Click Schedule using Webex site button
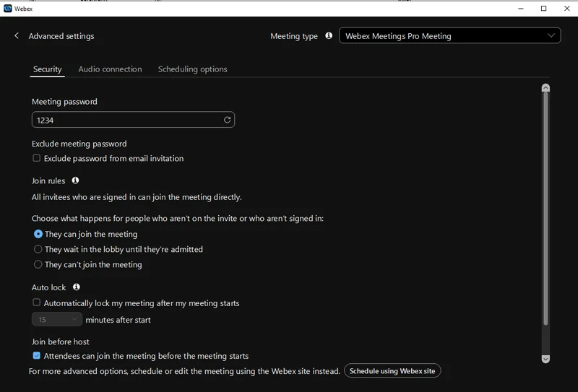The image size is (578, 392). point(392,370)
